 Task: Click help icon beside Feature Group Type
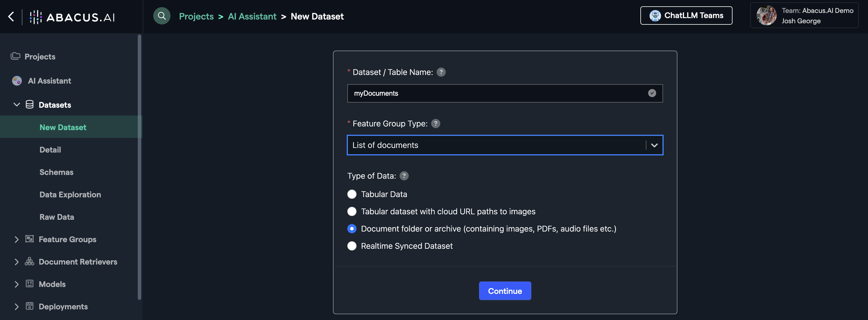(x=435, y=124)
